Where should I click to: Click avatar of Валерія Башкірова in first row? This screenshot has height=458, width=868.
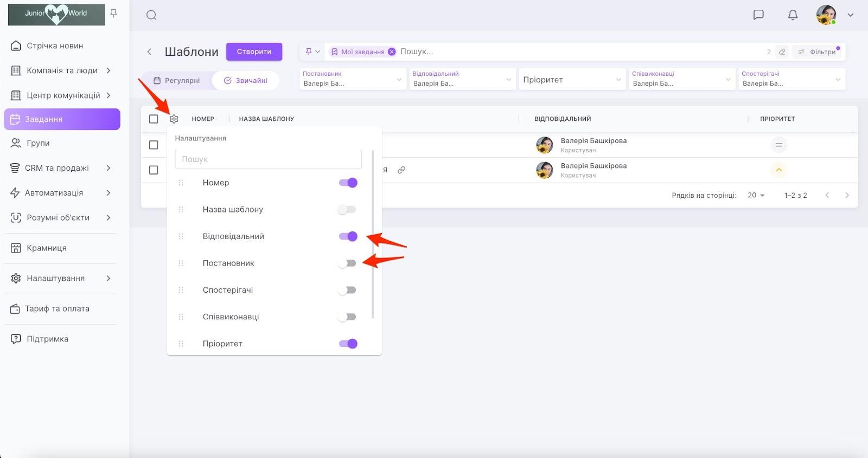[545, 145]
